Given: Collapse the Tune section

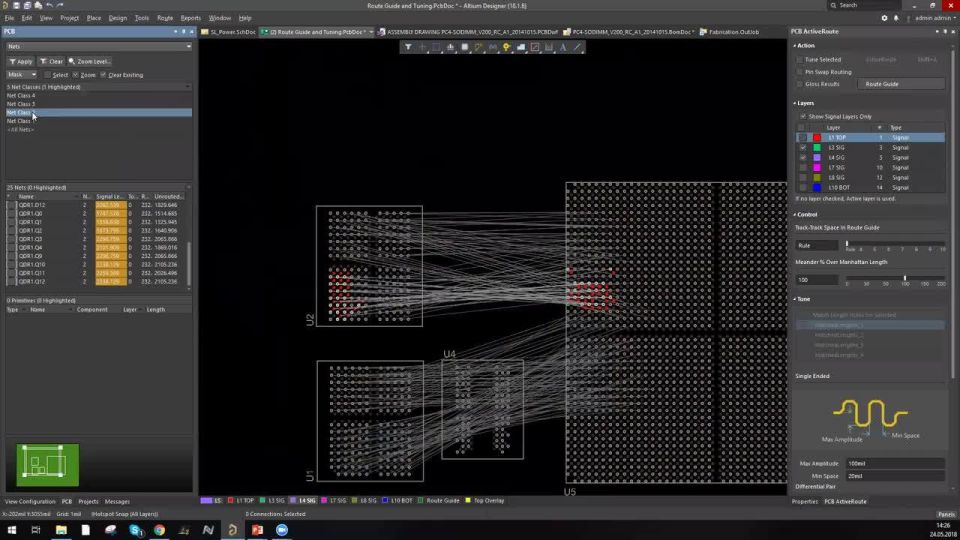Looking at the screenshot, I should click(x=795, y=299).
